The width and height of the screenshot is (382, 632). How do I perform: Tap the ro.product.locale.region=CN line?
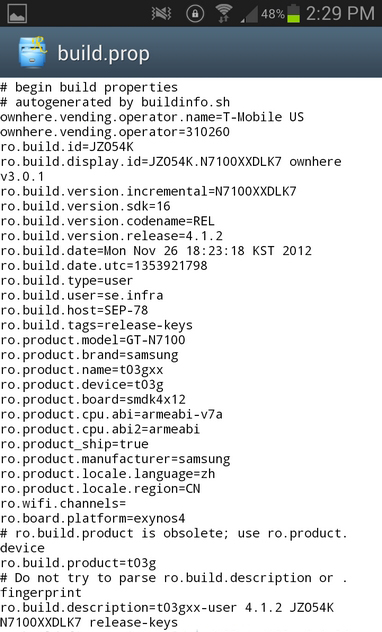coord(100,489)
